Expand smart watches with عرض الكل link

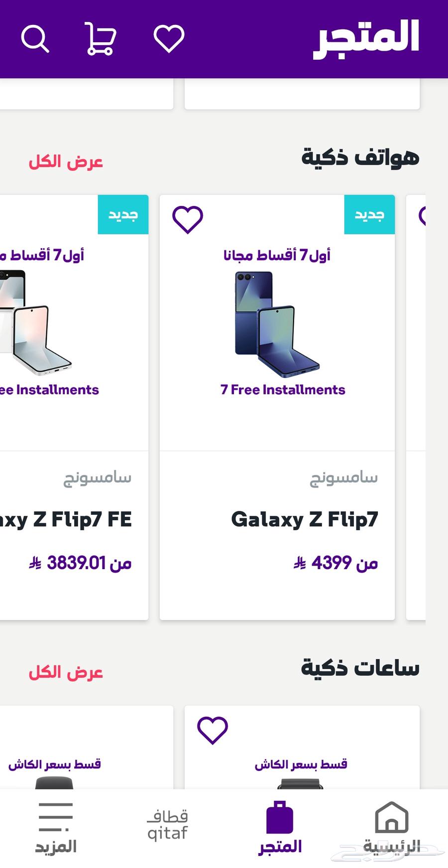click(x=68, y=672)
